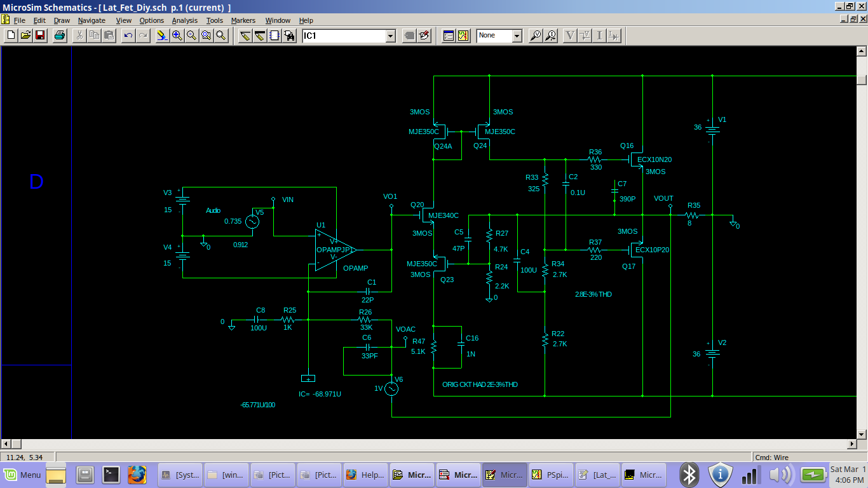The width and height of the screenshot is (868, 488).
Task: Open the Tools menu
Action: pos(215,20)
